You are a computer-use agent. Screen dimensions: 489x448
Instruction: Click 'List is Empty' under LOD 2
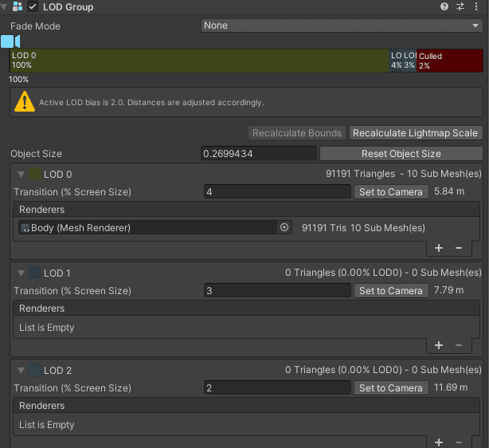tap(47, 425)
